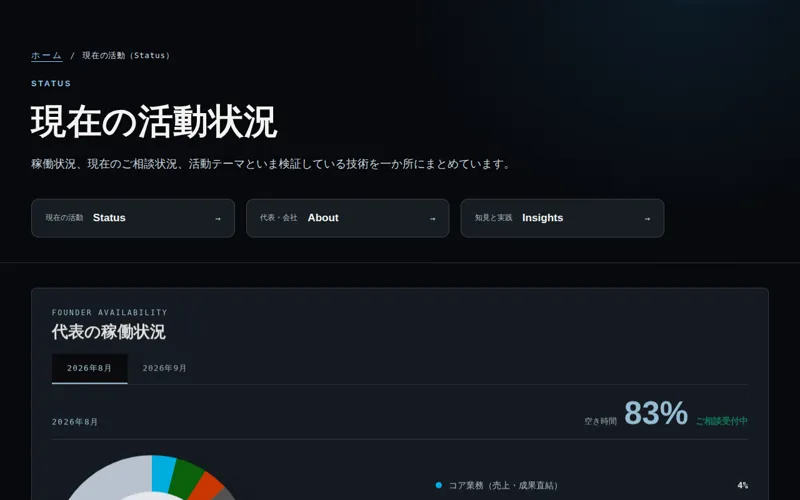The width and height of the screenshot is (800, 500).
Task: Open the ホーム breadcrumb link
Action: (x=46, y=55)
